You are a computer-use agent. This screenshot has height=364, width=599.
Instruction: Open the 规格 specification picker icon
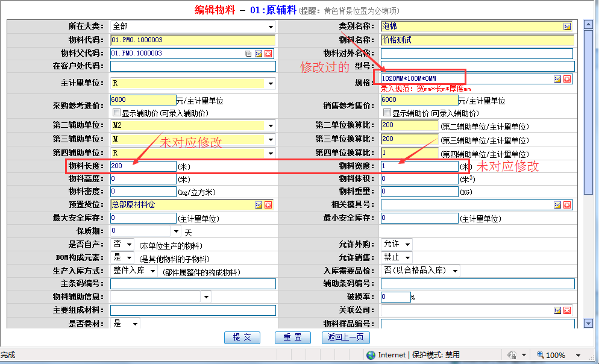[557, 79]
